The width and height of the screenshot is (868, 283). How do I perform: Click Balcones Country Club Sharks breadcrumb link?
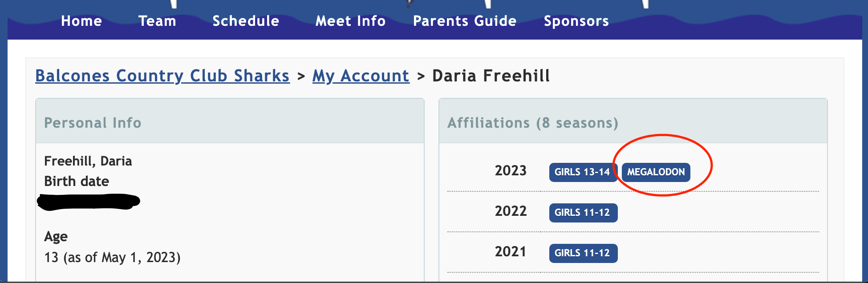coord(162,76)
